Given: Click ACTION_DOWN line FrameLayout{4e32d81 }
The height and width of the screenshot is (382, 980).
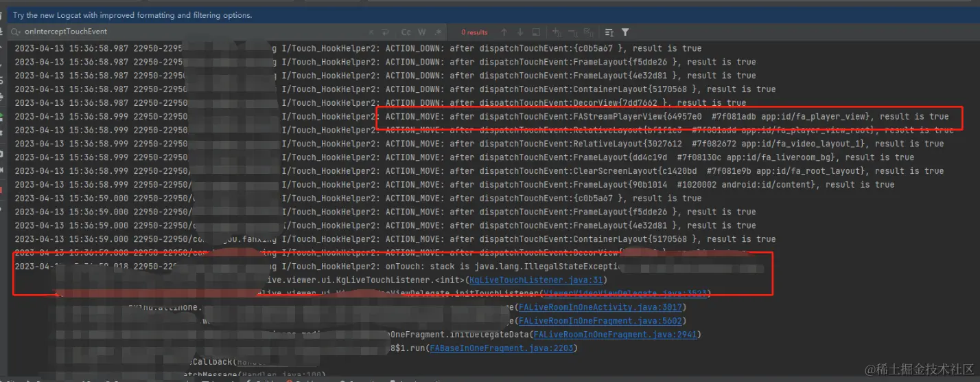Looking at the screenshot, I should [x=385, y=76].
